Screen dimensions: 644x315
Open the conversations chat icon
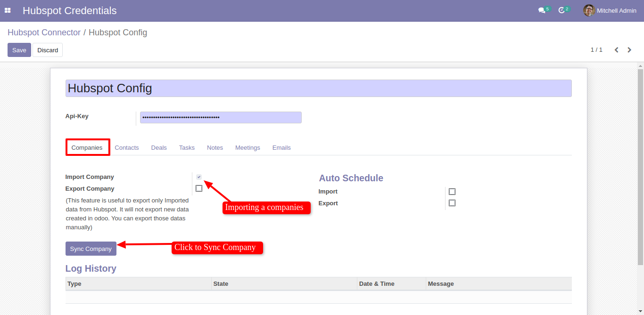542,10
